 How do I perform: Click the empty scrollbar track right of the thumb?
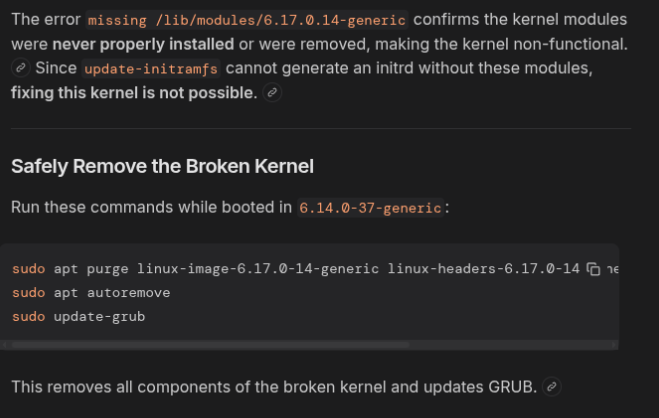click(510, 345)
